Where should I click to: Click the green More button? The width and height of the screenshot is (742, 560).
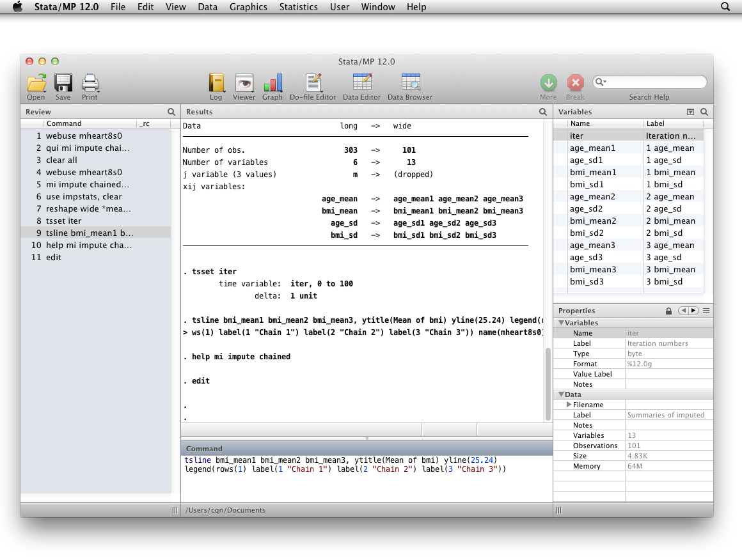point(548,82)
